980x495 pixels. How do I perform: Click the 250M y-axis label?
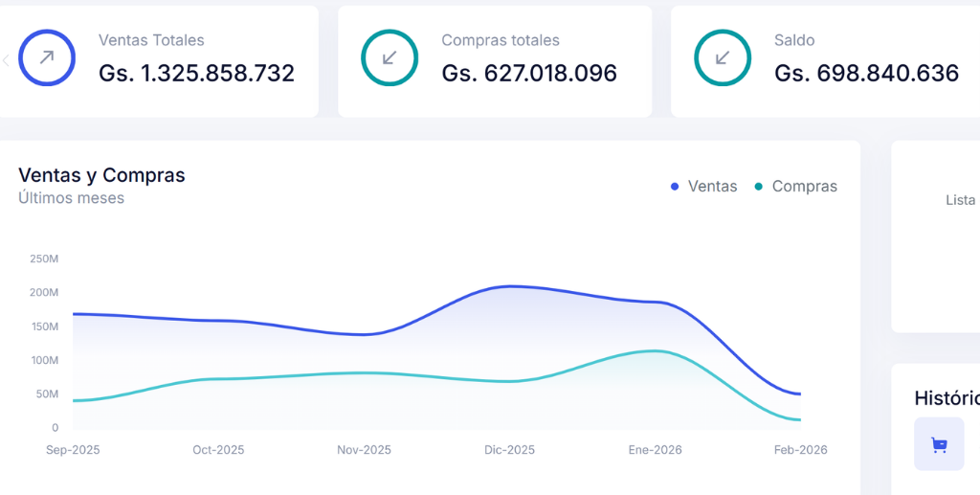[44, 259]
